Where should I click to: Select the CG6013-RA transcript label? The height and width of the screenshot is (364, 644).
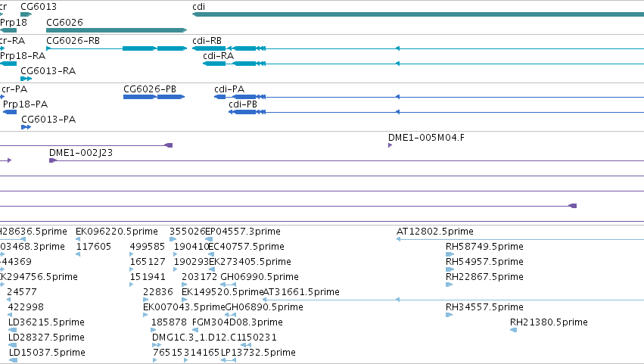pyautogui.click(x=48, y=71)
